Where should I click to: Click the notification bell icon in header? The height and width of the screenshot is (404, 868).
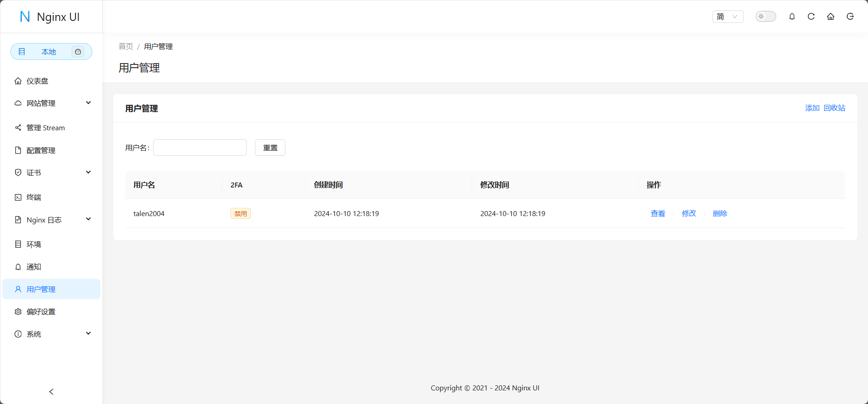point(792,17)
